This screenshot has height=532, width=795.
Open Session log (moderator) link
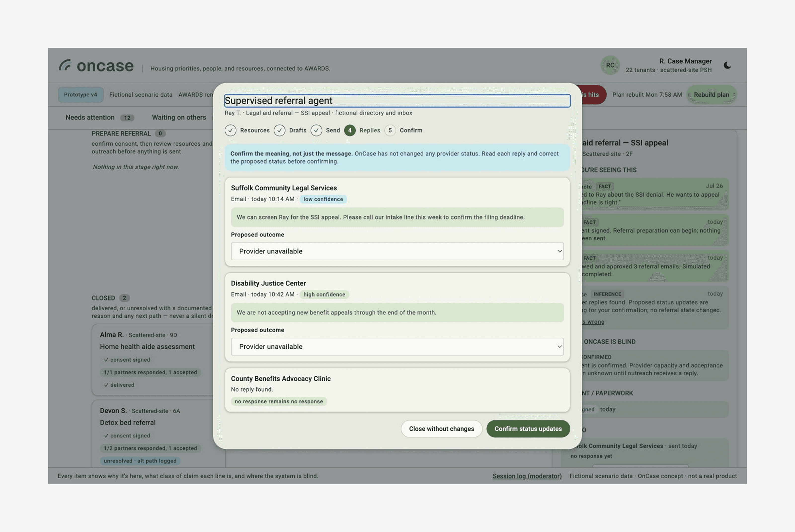click(x=527, y=476)
